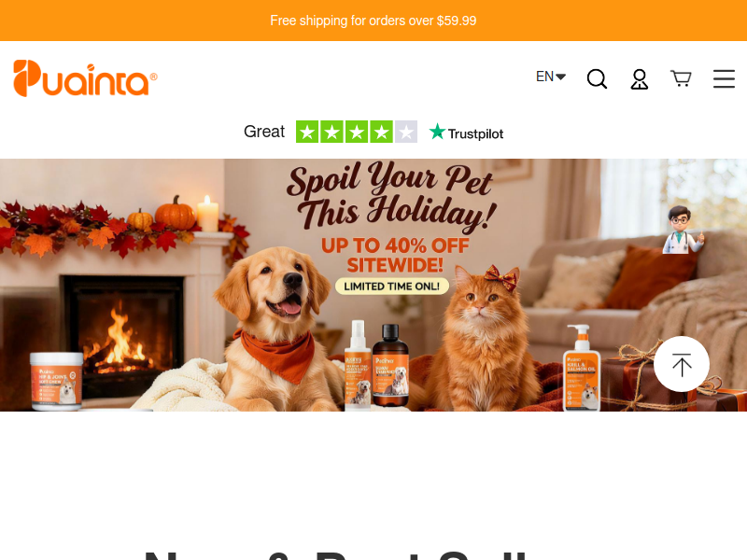The width and height of the screenshot is (747, 560).
Task: Click the Up To 40% Off Sitewide text
Action: tap(395, 255)
